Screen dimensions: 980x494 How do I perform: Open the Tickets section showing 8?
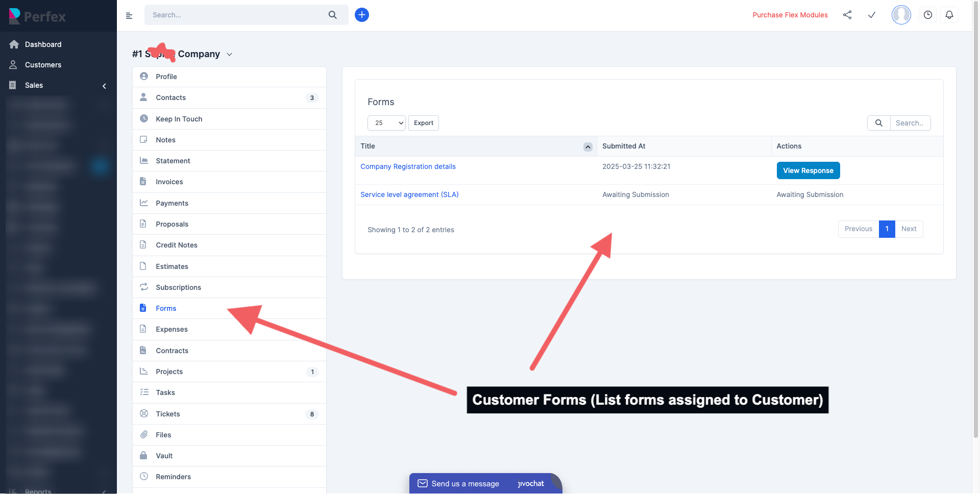(168, 414)
